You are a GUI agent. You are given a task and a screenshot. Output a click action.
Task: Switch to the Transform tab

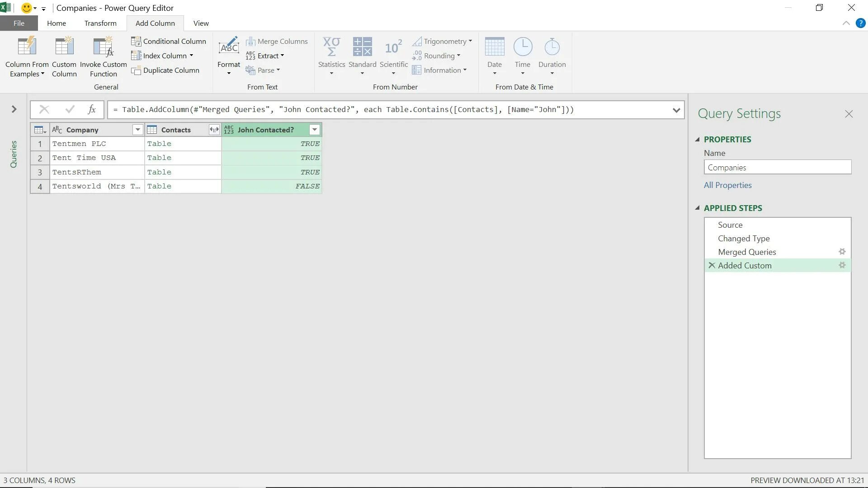100,23
